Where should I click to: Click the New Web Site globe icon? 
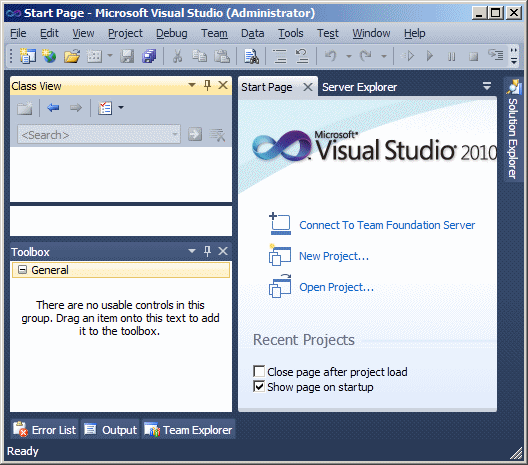(x=49, y=56)
